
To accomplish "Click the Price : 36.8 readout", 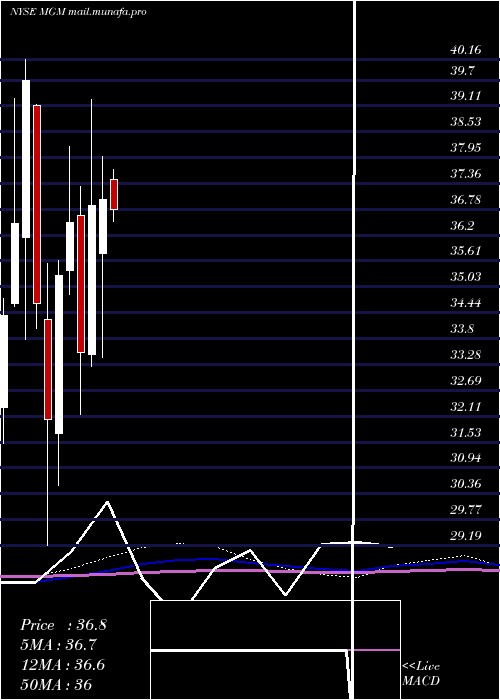I will coord(63,625).
